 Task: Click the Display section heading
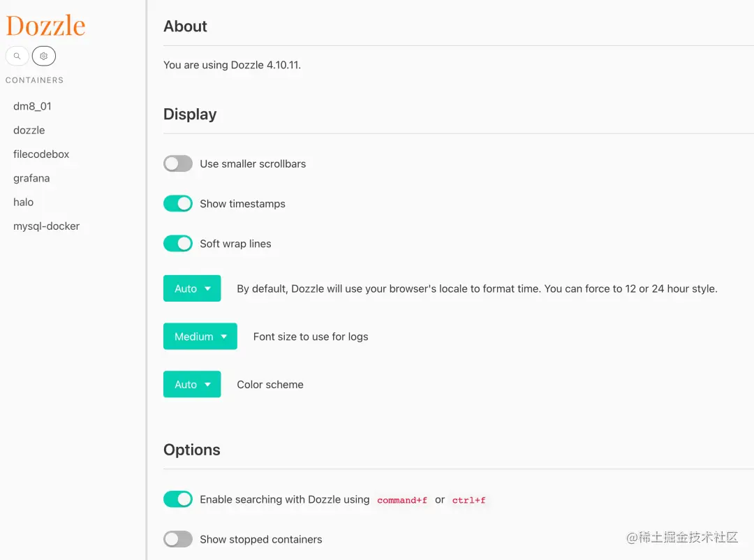[x=190, y=114]
